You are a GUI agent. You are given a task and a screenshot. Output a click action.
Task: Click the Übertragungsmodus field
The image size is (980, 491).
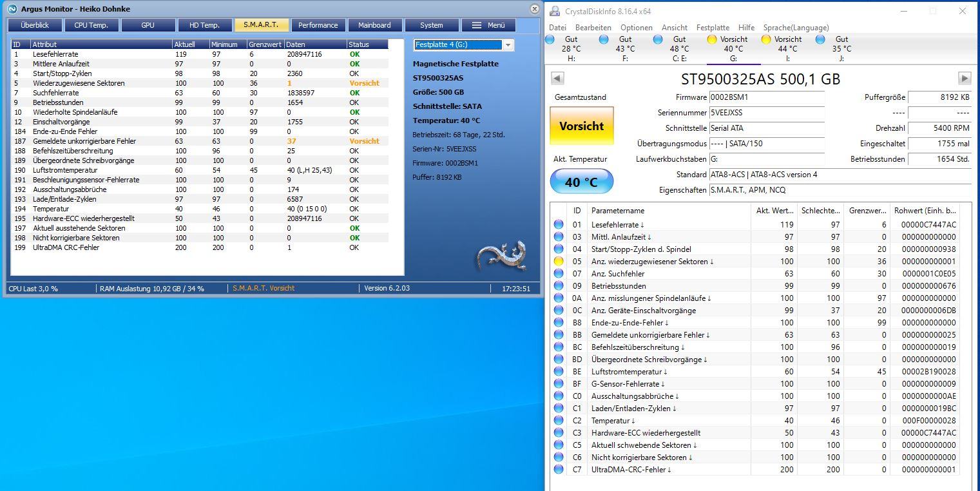coord(767,144)
